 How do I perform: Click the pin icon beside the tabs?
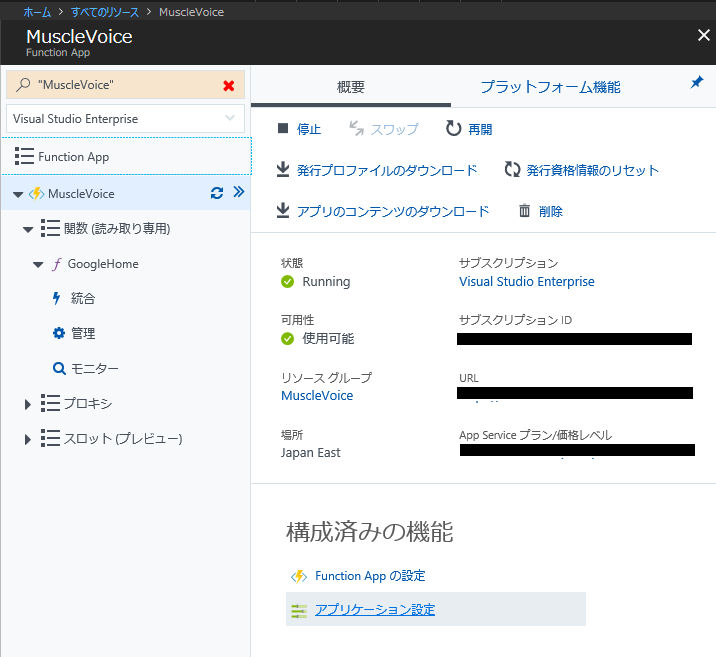[x=697, y=83]
